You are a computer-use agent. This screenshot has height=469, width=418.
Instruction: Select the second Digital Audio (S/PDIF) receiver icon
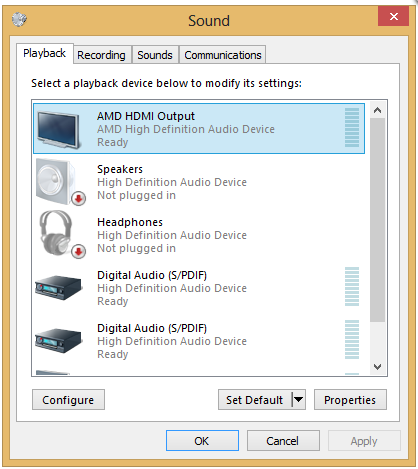58,341
